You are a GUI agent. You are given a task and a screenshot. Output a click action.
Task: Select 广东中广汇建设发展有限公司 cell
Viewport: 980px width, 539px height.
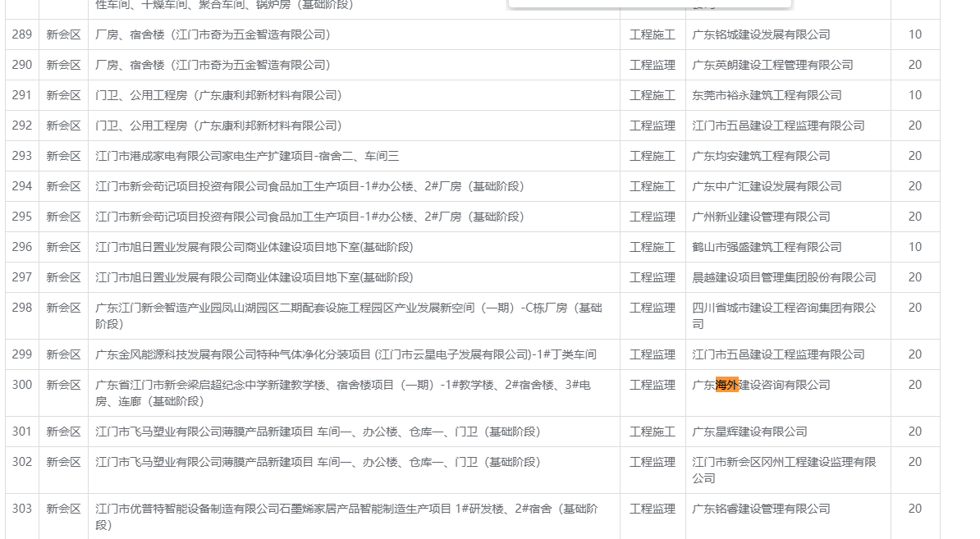click(767, 186)
